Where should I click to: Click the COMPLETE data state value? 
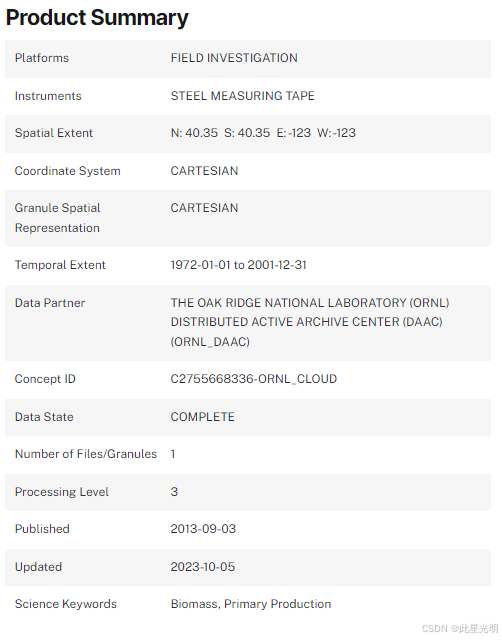(x=202, y=417)
